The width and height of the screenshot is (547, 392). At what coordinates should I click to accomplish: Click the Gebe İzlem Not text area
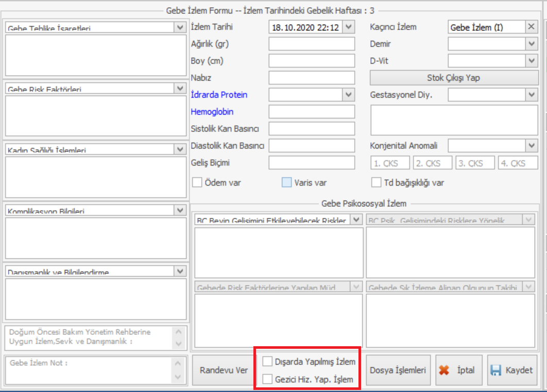[88, 370]
